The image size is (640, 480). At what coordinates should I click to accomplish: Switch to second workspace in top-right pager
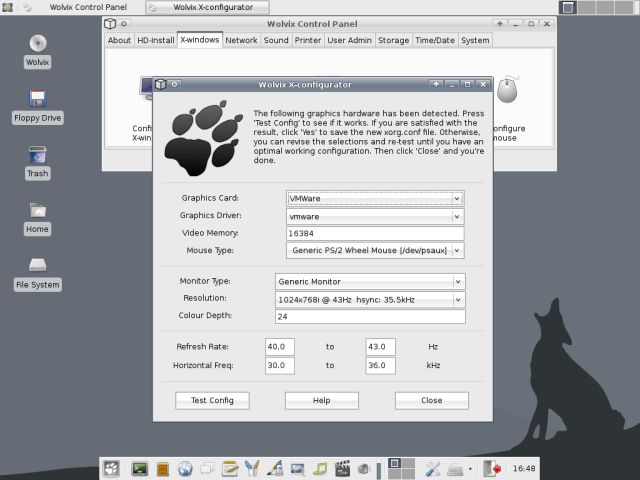pos(586,7)
